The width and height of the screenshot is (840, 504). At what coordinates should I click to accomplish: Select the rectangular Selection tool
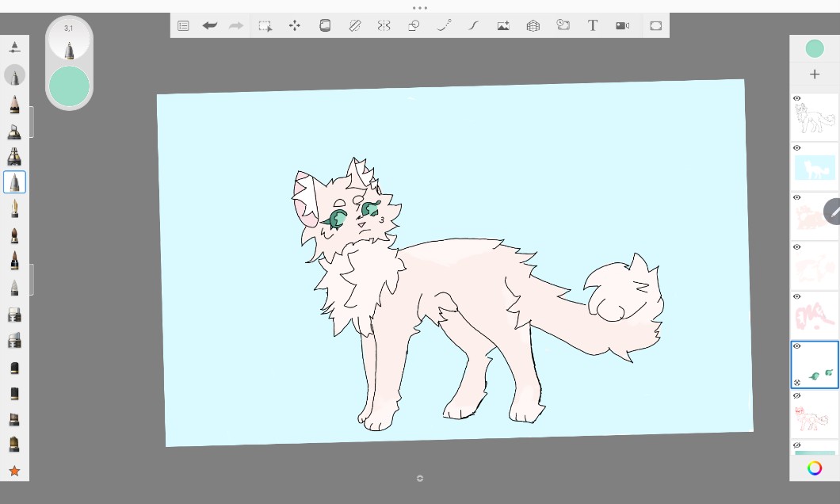point(265,25)
